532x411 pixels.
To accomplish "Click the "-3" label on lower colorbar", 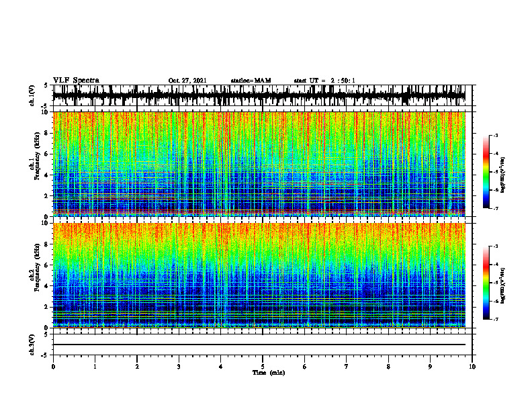I will pos(496,246).
